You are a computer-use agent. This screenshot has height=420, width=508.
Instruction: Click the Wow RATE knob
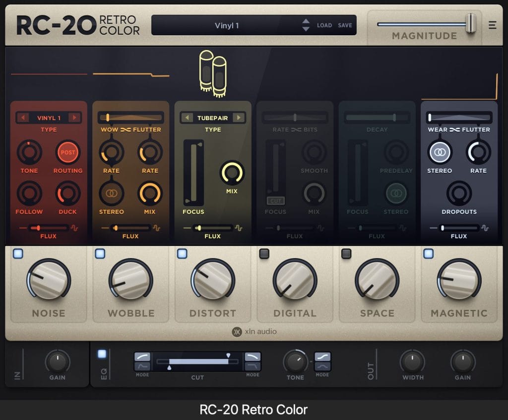tap(111, 152)
